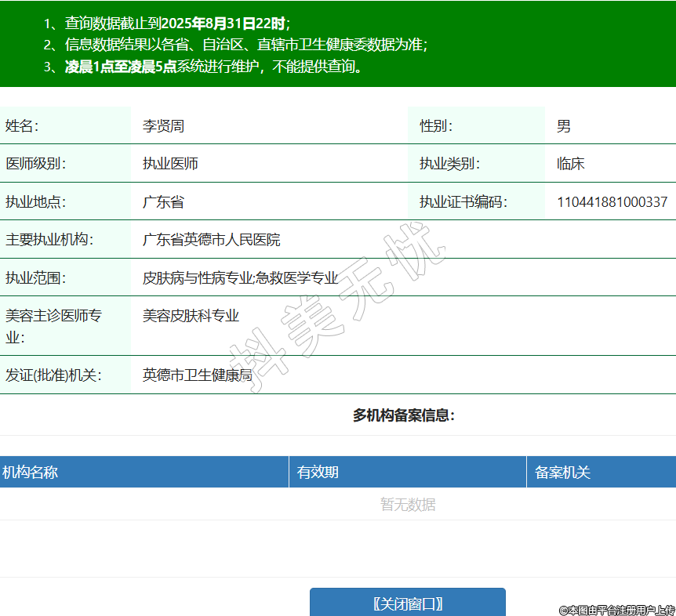Screen dimensions: 676x616
Task: Click the 临床 practice category value
Action: pos(570,164)
